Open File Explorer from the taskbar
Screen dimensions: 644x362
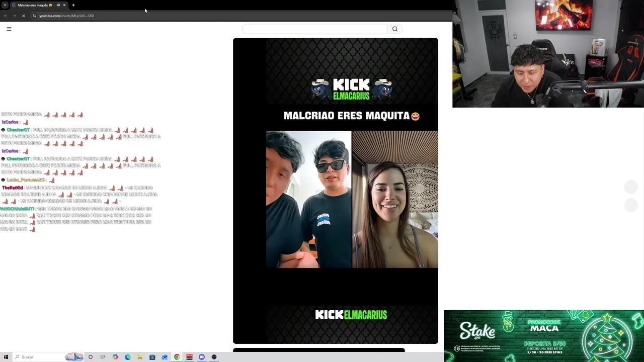(x=140, y=357)
